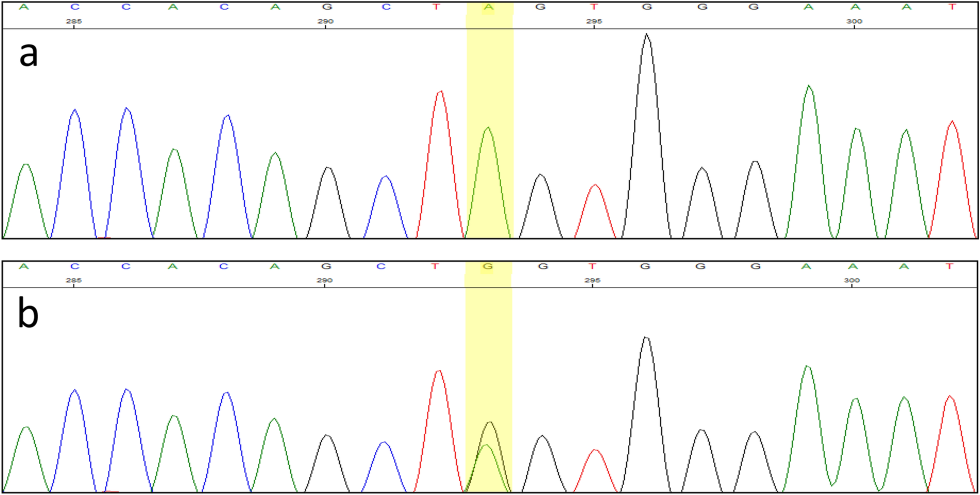Select position label 295 in panel b

coord(592,280)
